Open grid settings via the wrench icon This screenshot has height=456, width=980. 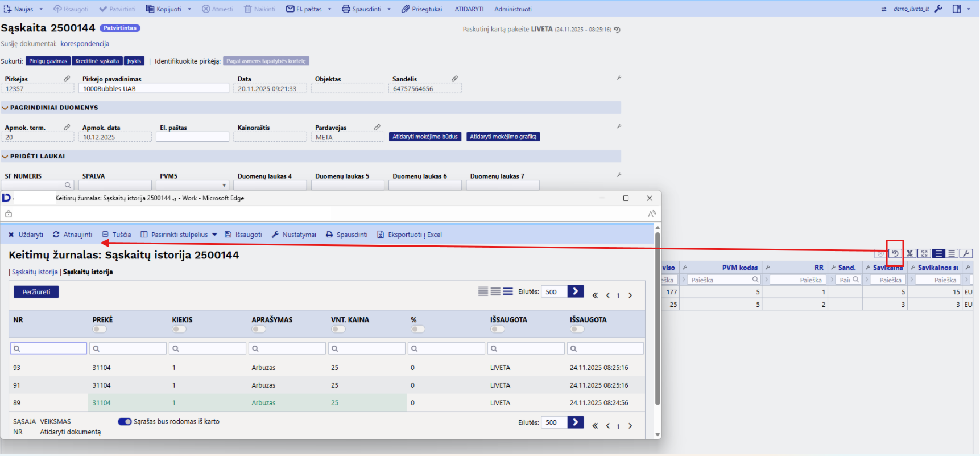(966, 254)
